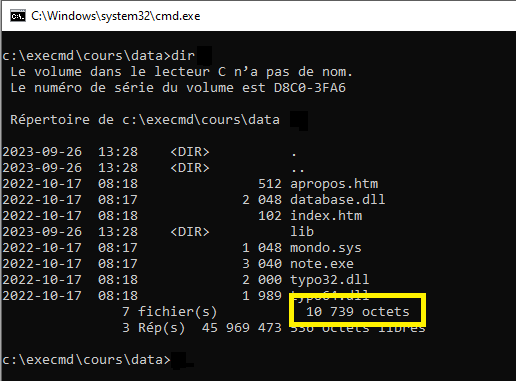Click the dir command text on prompt line

183,56
